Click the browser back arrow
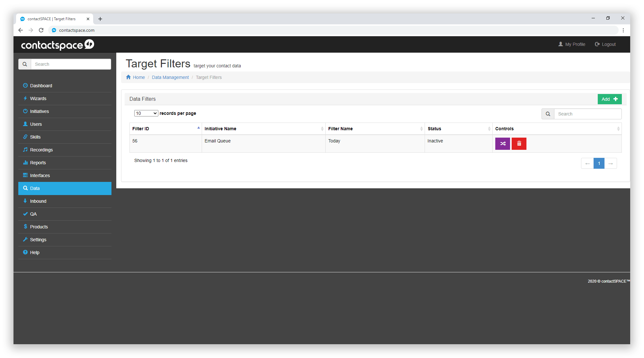This screenshot has height=358, width=644. click(x=21, y=30)
